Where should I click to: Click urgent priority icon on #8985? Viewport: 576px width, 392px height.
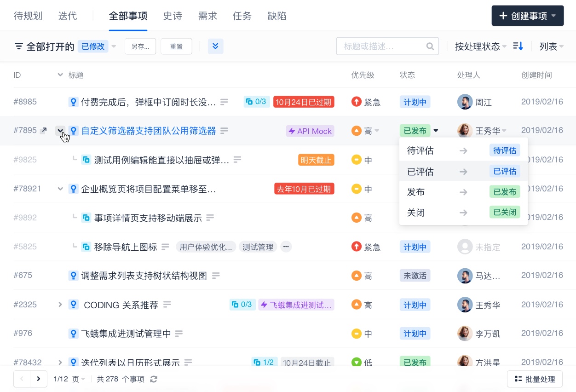pos(356,102)
